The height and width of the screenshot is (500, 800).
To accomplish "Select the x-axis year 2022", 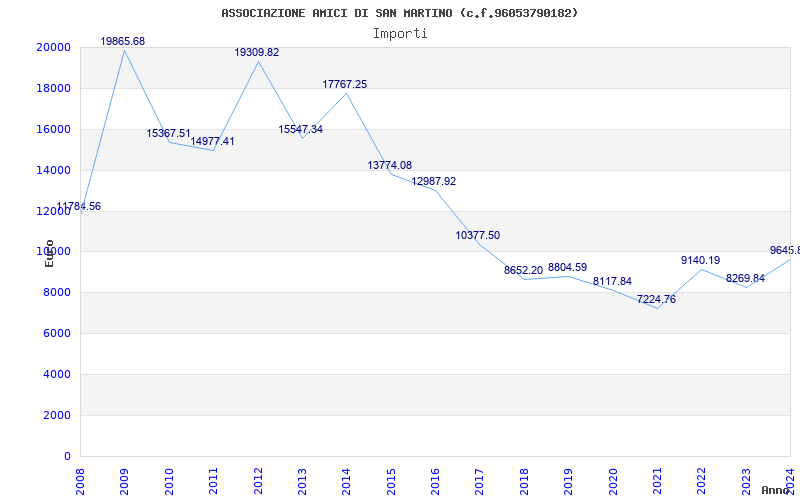I will (x=702, y=481).
